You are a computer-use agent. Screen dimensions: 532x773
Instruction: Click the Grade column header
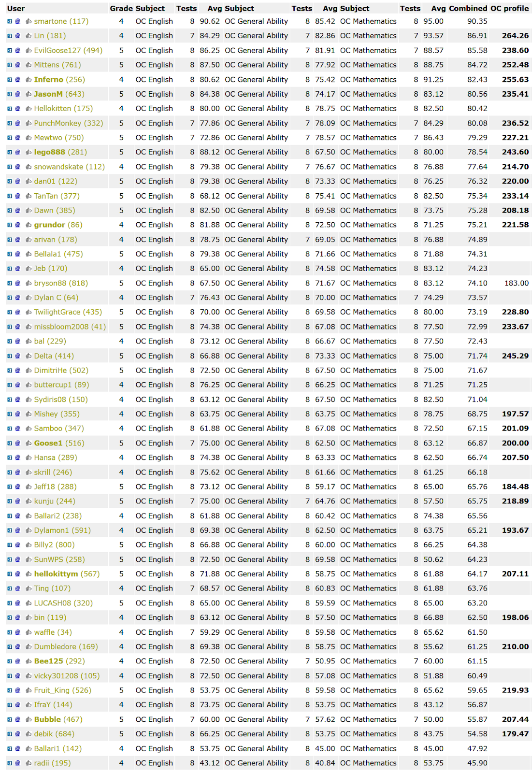[x=121, y=8]
